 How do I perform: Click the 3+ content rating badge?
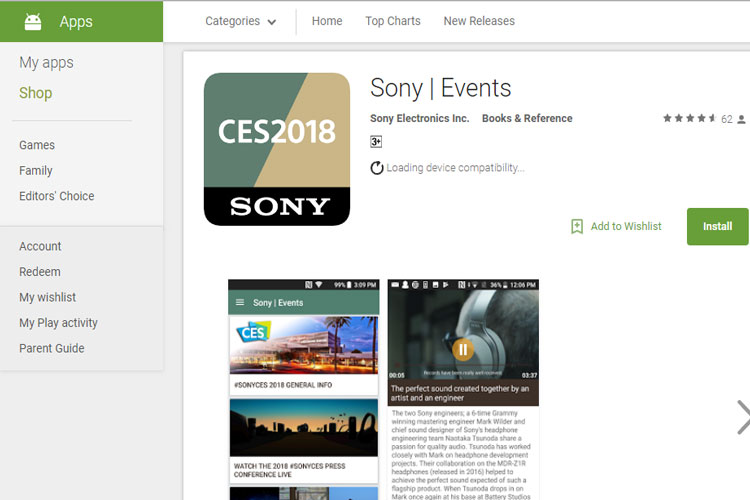point(376,142)
